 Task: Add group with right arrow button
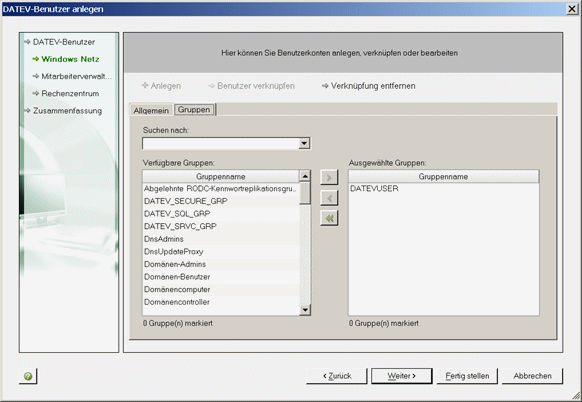tap(329, 177)
